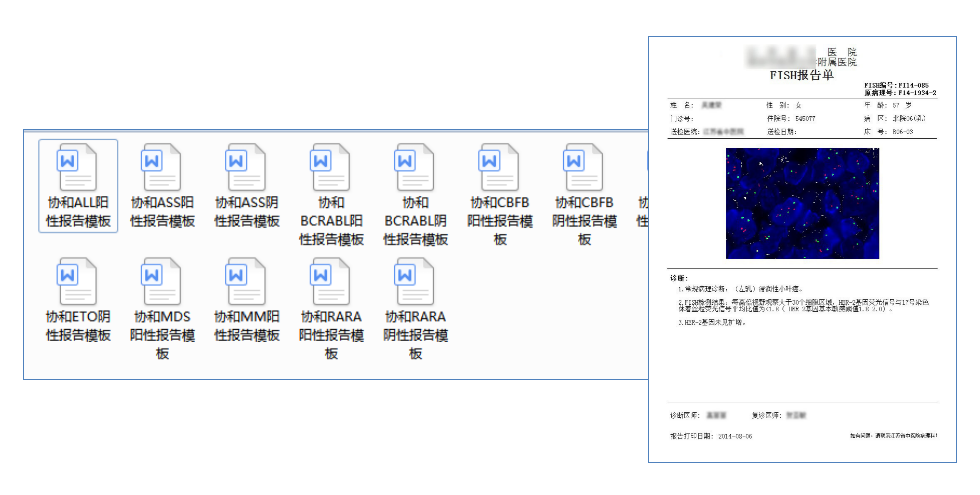Open the 协和BCRABL阳性报告模板 document
This screenshot has height=495, width=980.
click(x=331, y=167)
